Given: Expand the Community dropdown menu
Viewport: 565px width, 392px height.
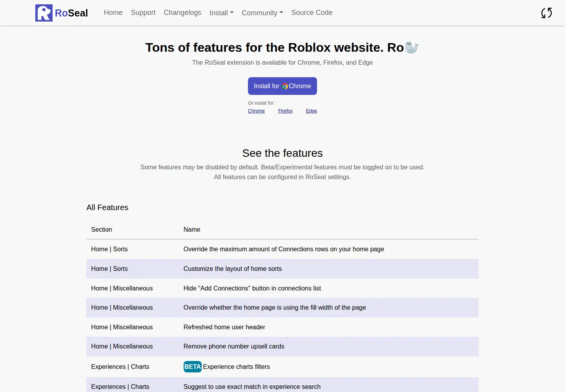Looking at the screenshot, I should point(262,13).
